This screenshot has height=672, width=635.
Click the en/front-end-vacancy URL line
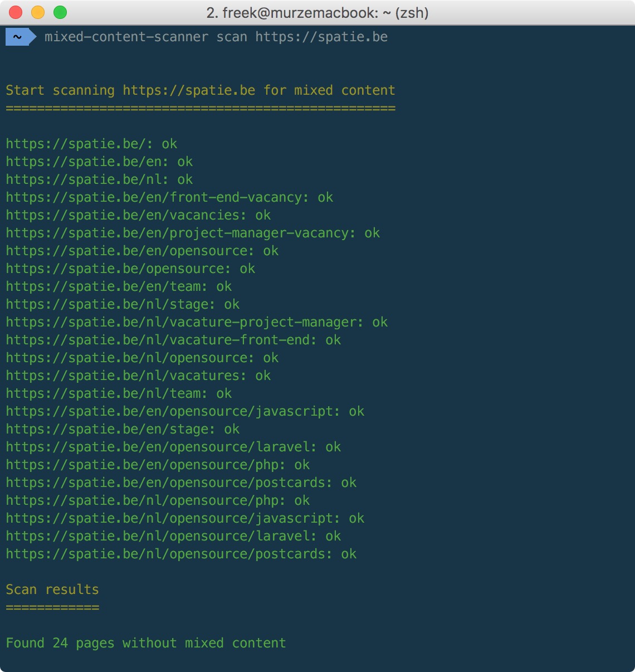click(169, 197)
